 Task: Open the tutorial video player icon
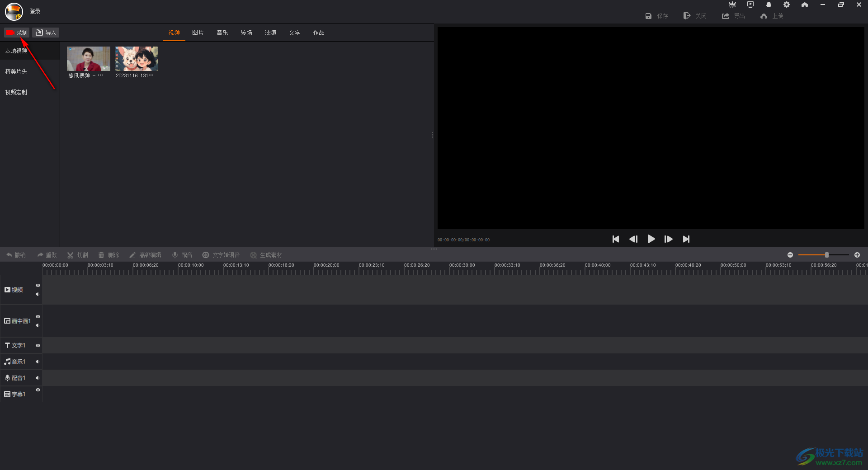(x=750, y=5)
